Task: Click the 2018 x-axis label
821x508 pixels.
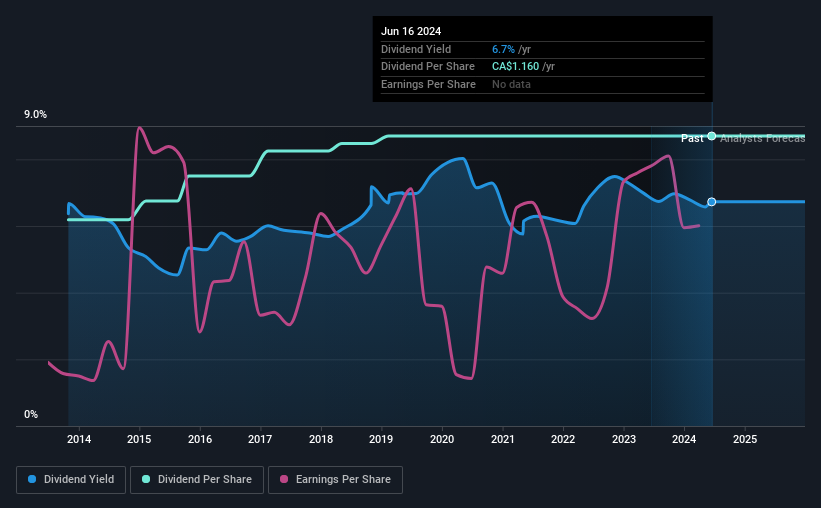Action: (321, 439)
